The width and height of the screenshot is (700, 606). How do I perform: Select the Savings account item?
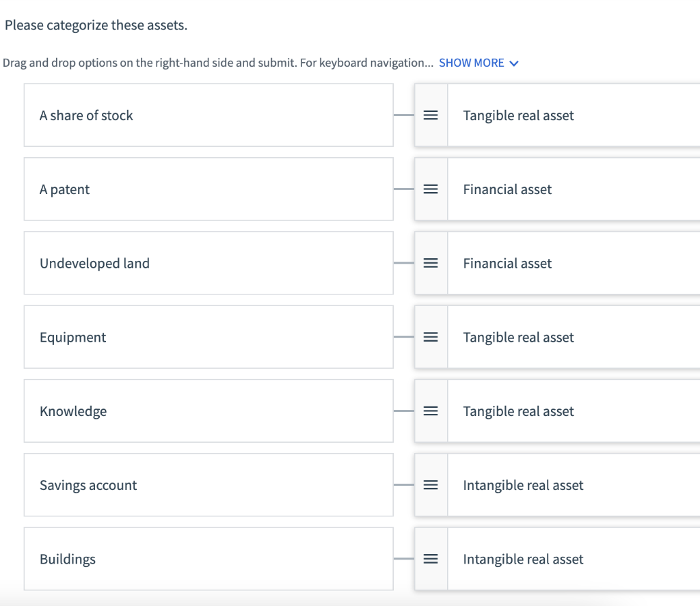coord(208,485)
